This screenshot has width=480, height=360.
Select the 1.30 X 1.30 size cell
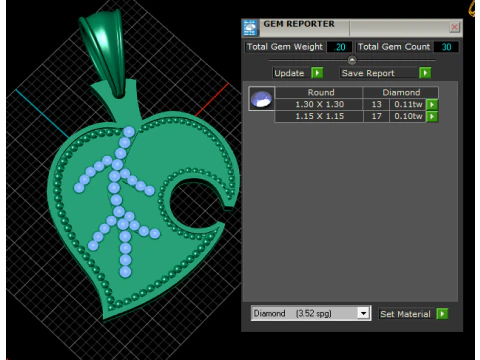pyautogui.click(x=319, y=104)
